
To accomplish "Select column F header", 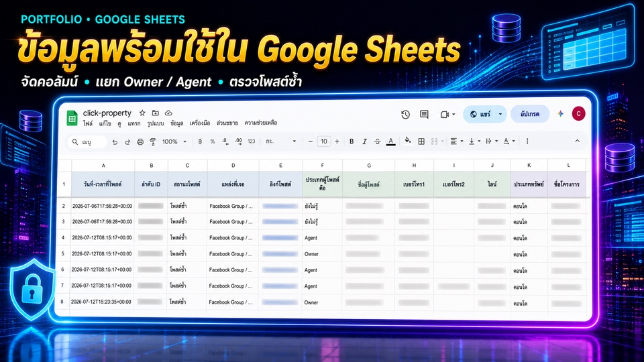I will click(x=323, y=166).
